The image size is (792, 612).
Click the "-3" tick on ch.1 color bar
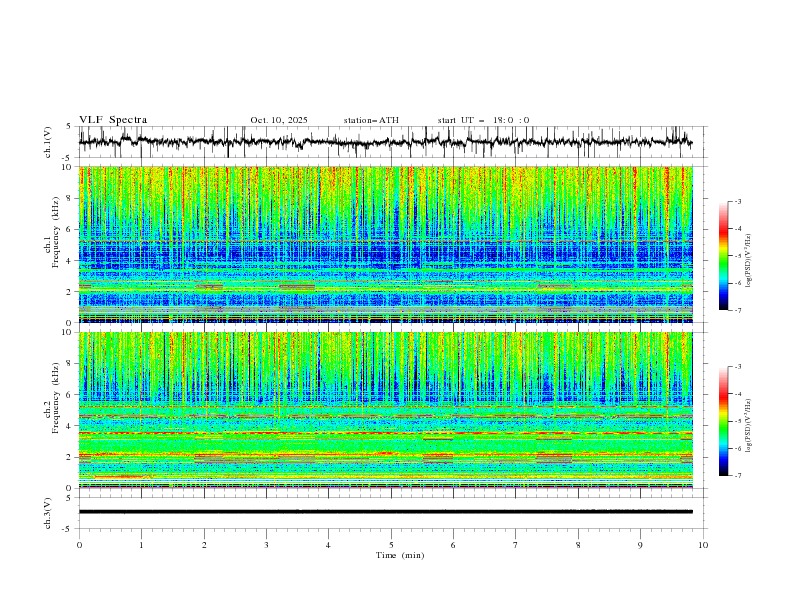[x=738, y=201]
